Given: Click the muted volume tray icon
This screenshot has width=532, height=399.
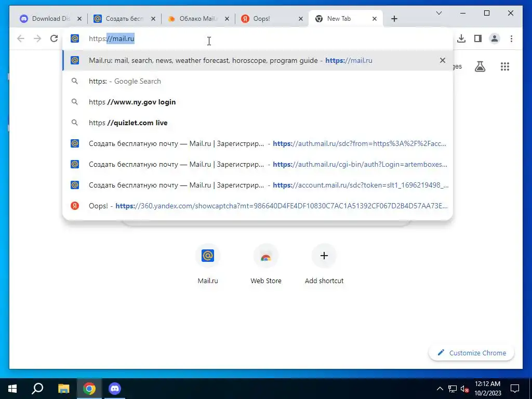Looking at the screenshot, I should pyautogui.click(x=464, y=389).
